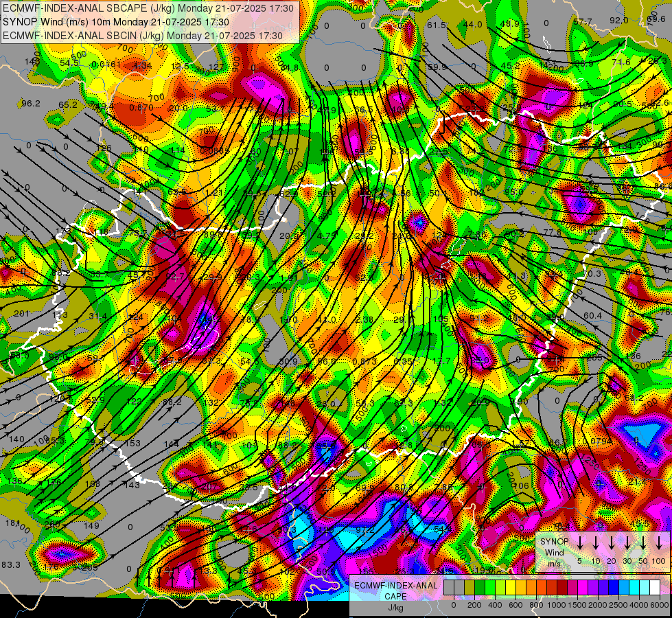This screenshot has height=618, width=672.
Task: Click the 1000 tick label on color bar
Action: click(x=557, y=605)
